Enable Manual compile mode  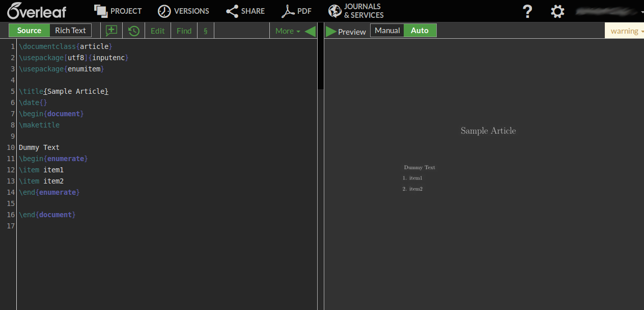(387, 30)
